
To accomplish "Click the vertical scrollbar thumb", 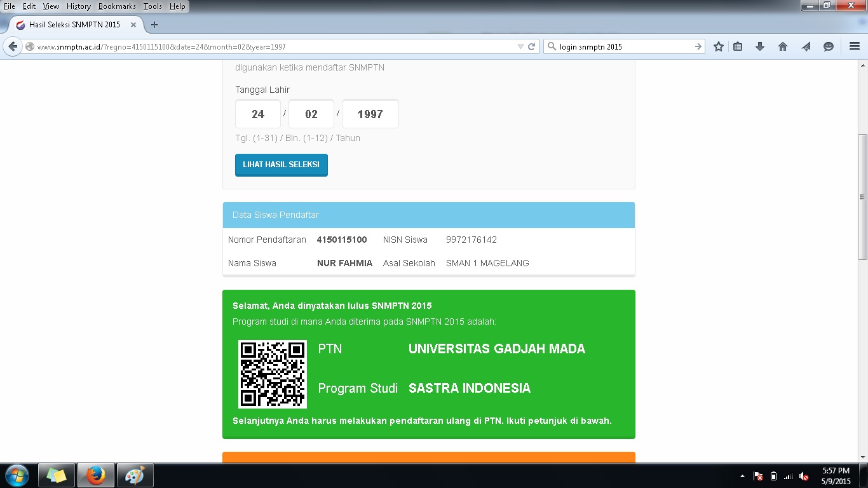I will point(862,197).
